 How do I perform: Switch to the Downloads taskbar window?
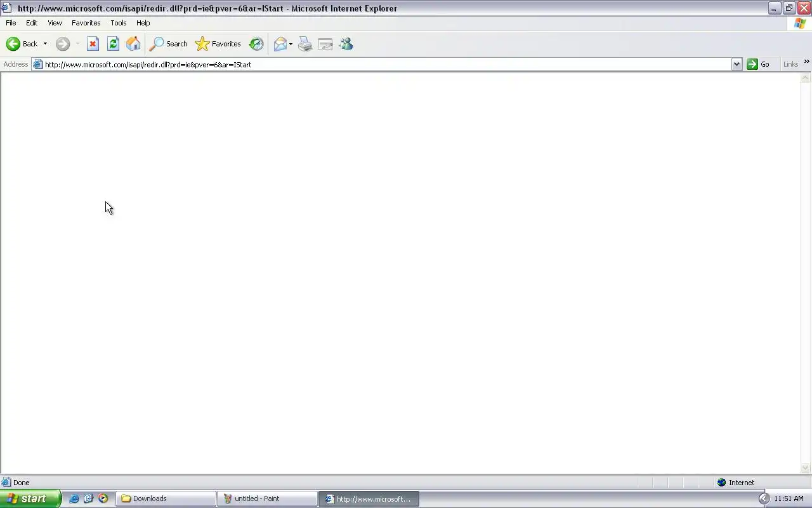166,498
